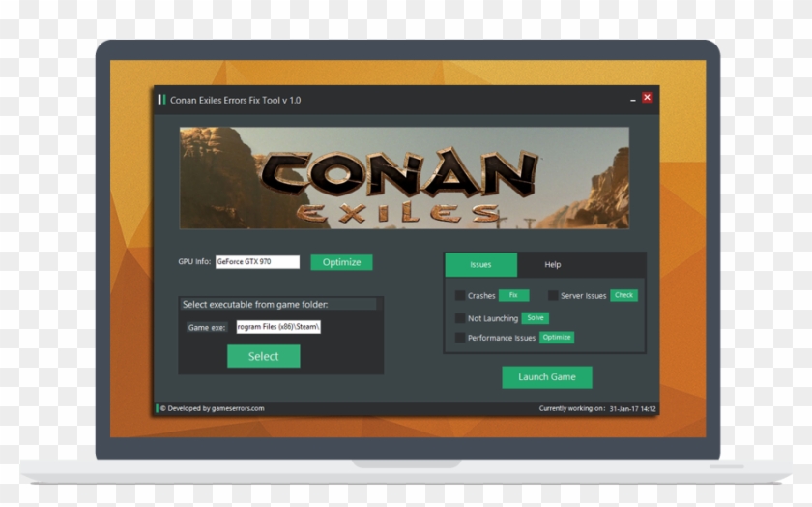Click the 'Select executable from game folder:' label
Image resolution: width=812 pixels, height=507 pixels.
[x=255, y=305]
